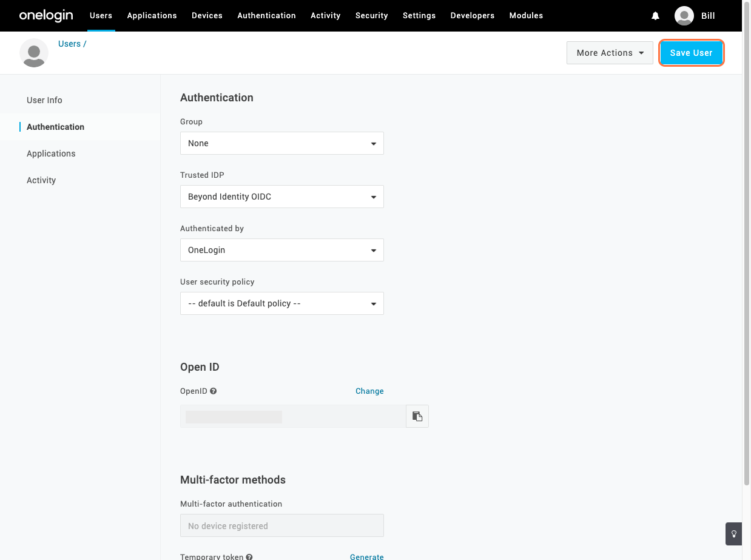Image resolution: width=751 pixels, height=560 pixels.
Task: Open the Authentication menu in top bar
Action: tap(266, 16)
